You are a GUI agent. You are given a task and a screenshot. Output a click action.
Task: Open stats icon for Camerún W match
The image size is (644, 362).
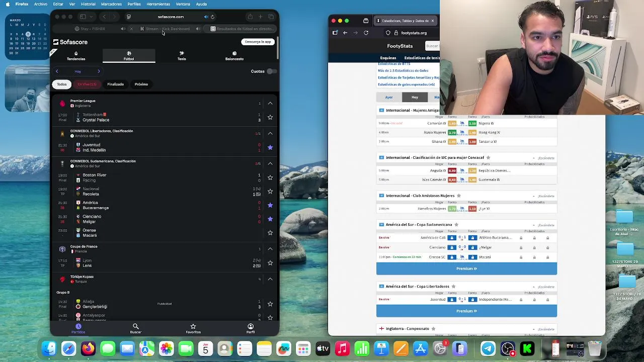[x=462, y=123]
